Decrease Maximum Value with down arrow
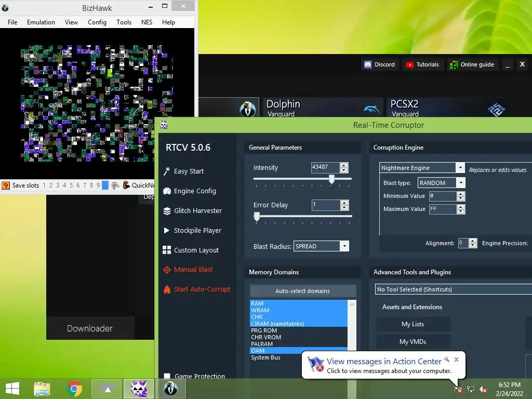 point(461,211)
